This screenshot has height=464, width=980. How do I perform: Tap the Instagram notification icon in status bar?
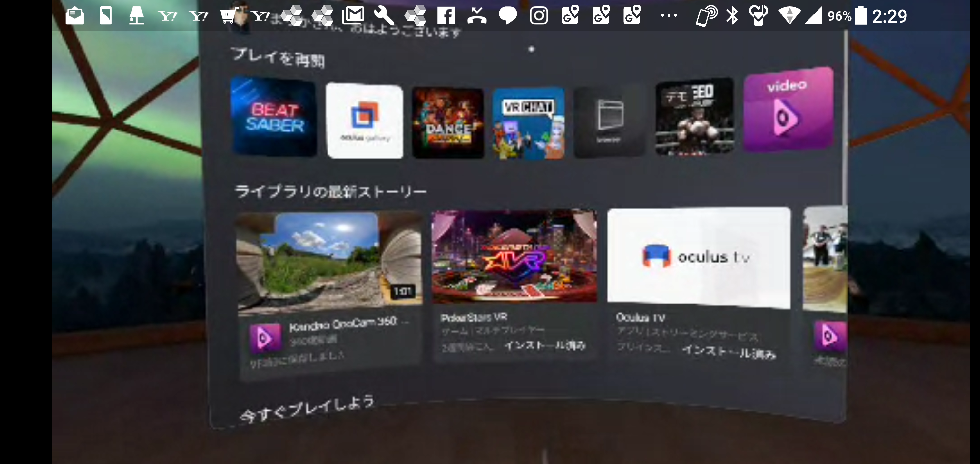tap(539, 16)
